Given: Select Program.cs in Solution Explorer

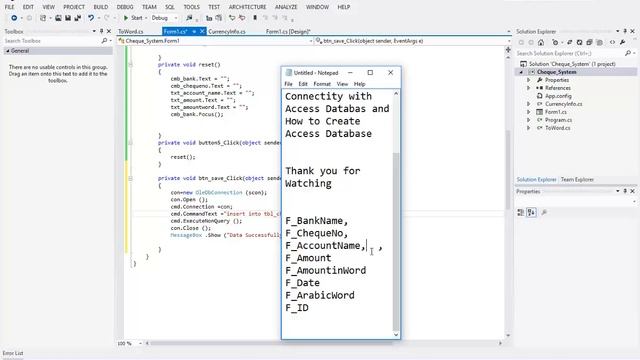Looking at the screenshot, I should point(558,120).
